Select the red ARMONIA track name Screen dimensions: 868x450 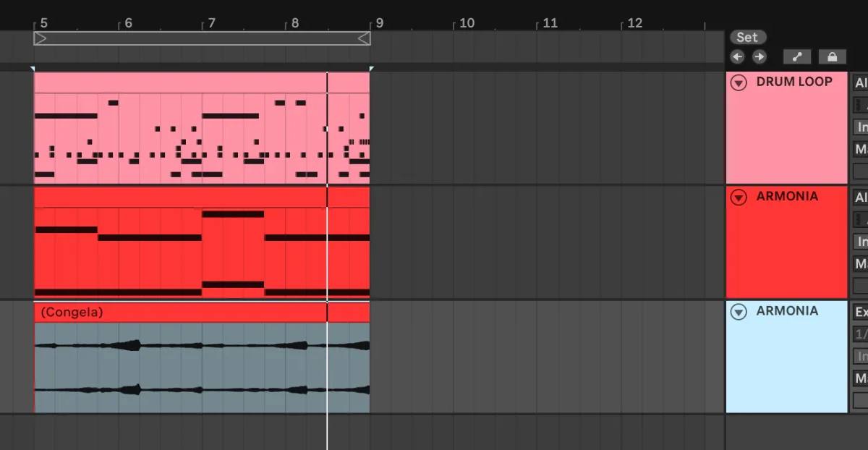(x=787, y=196)
